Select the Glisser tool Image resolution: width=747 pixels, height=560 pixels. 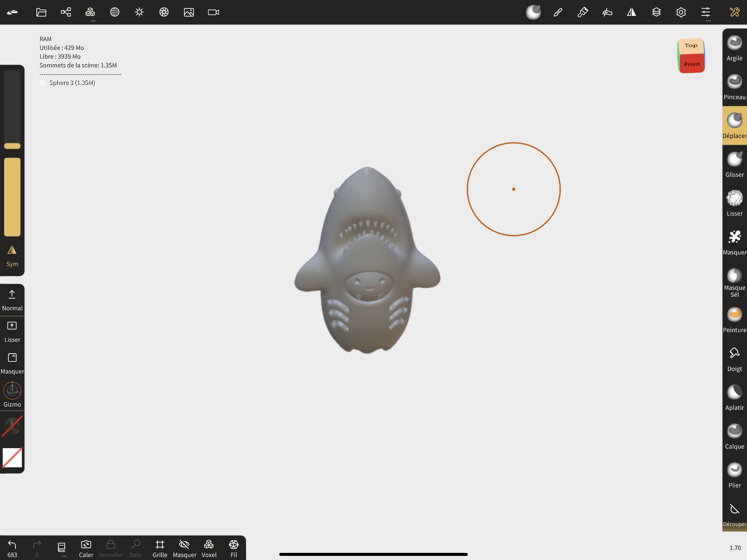pyautogui.click(x=734, y=165)
